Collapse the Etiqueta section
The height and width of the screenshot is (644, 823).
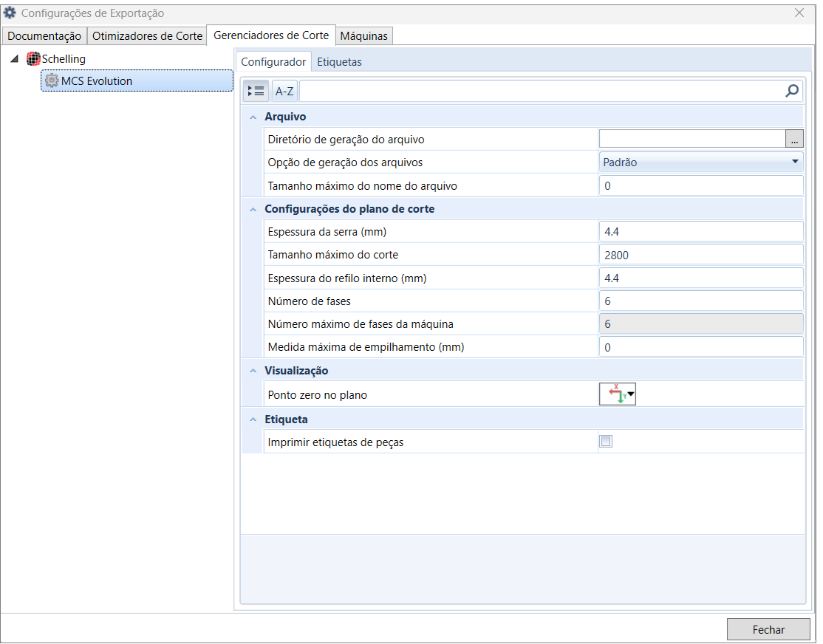pyautogui.click(x=253, y=419)
